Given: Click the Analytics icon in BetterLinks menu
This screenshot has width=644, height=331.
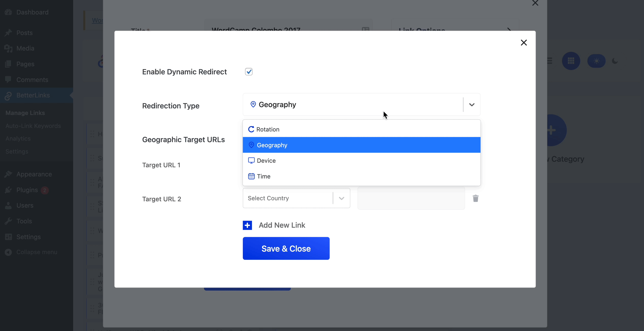Looking at the screenshot, I should click(x=18, y=139).
